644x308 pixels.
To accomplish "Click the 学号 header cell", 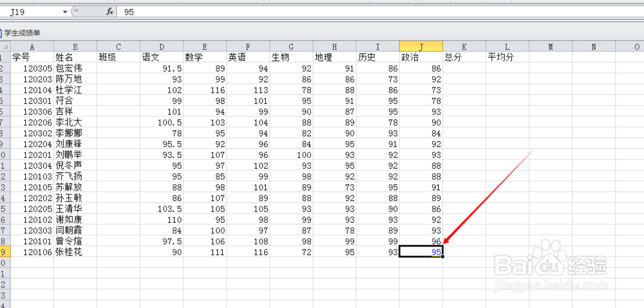I will (x=32, y=57).
